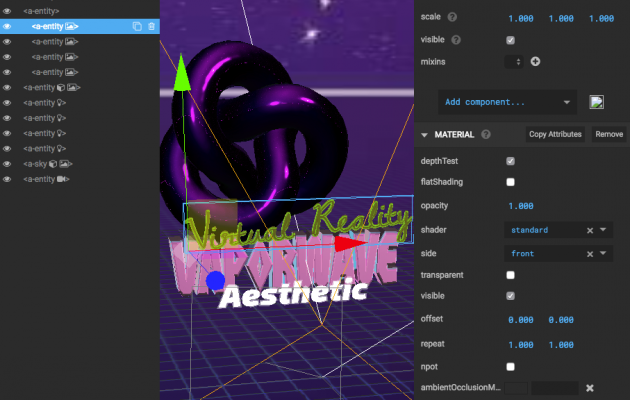The image size is (630, 400).
Task: Clear the shader value with X icon
Action: (589, 230)
